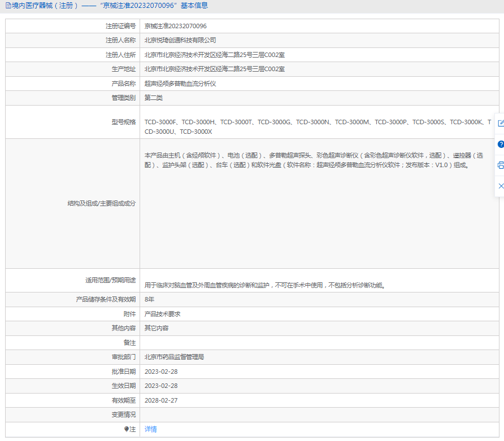Click the model list starting TCD-3000F
Image resolution: width=504 pixels, height=441 pixels.
(x=318, y=127)
